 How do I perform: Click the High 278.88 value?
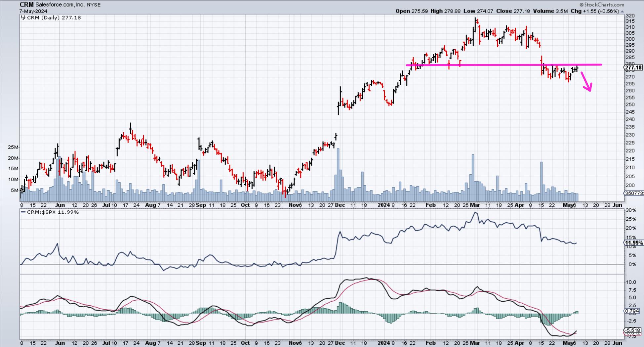(x=446, y=11)
